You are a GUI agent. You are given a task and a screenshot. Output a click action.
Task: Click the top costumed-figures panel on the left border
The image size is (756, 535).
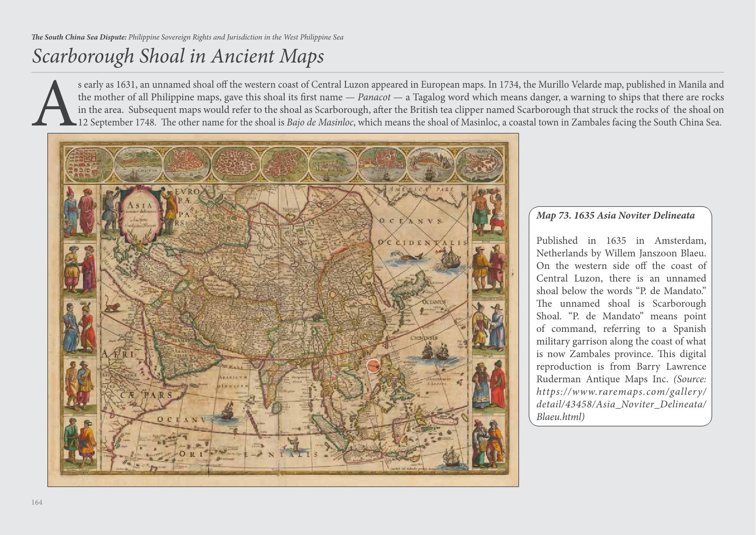coord(81,214)
